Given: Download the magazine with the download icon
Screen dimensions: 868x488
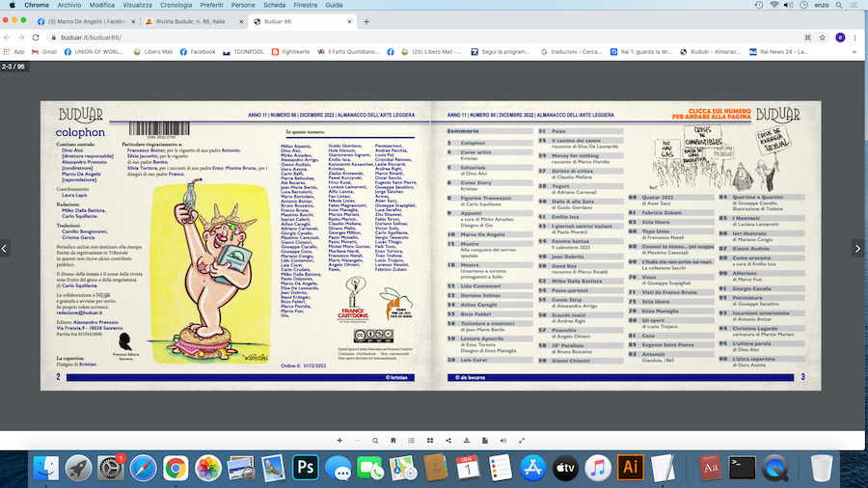Looking at the screenshot, I should point(467,441).
